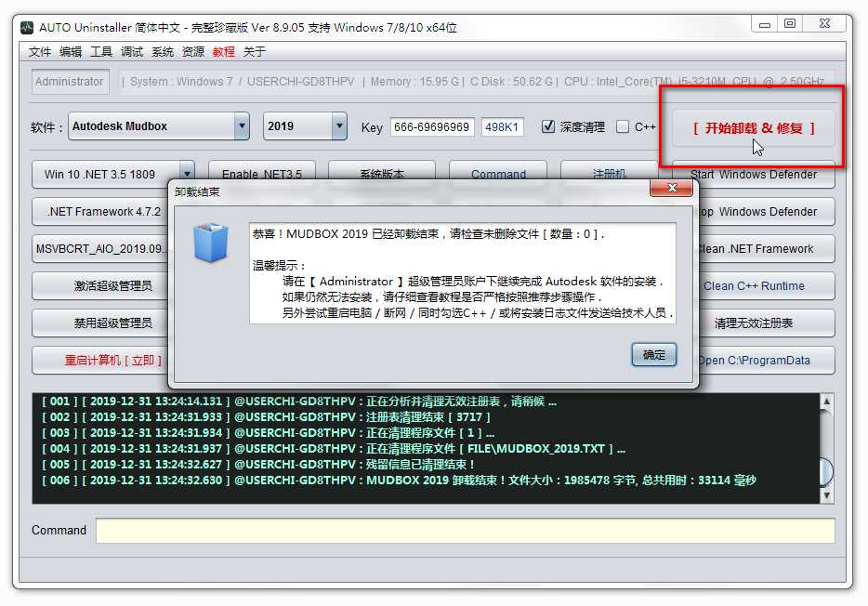Viewport: 868px width, 606px height.
Task: Toggle the 深度清理 checkbox
Action: pyautogui.click(x=548, y=126)
